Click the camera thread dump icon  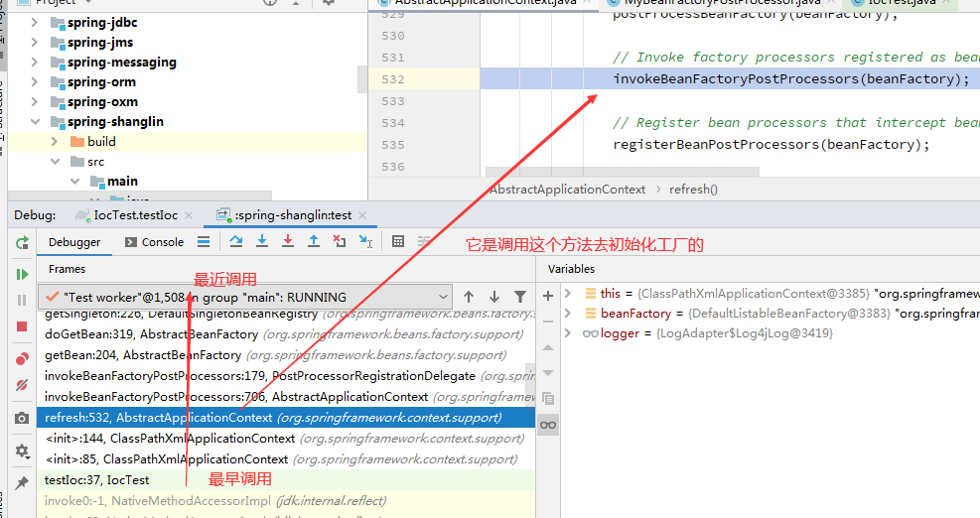(22, 418)
